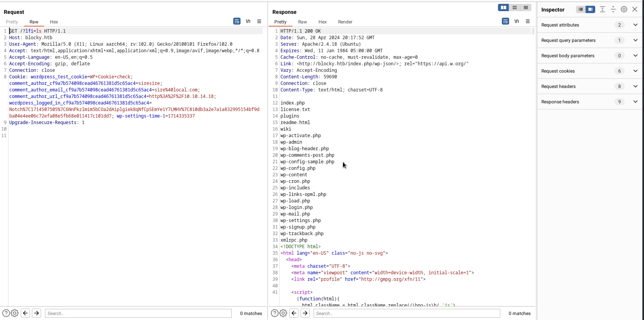The height and width of the screenshot is (320, 644).
Task: Open Response Hex tab
Action: pyautogui.click(x=322, y=22)
